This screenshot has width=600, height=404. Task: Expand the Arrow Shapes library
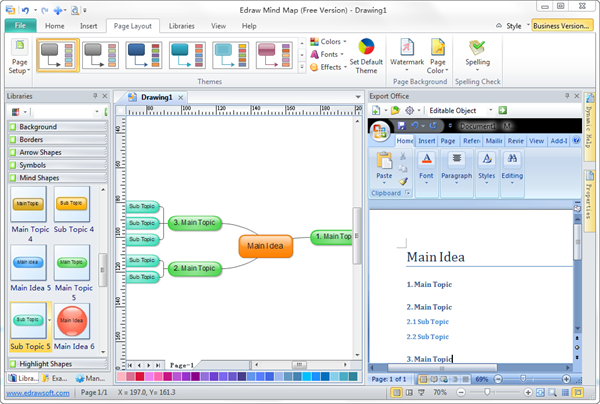(57, 152)
